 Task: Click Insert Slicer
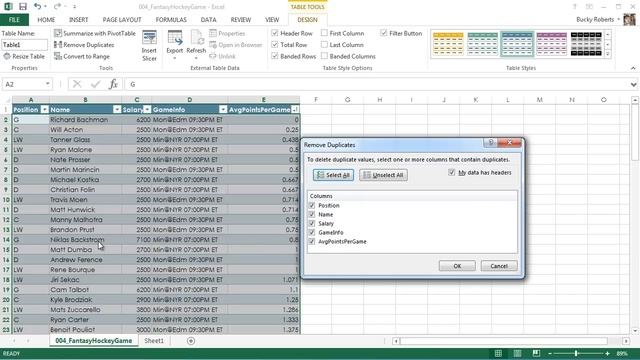pyautogui.click(x=149, y=46)
